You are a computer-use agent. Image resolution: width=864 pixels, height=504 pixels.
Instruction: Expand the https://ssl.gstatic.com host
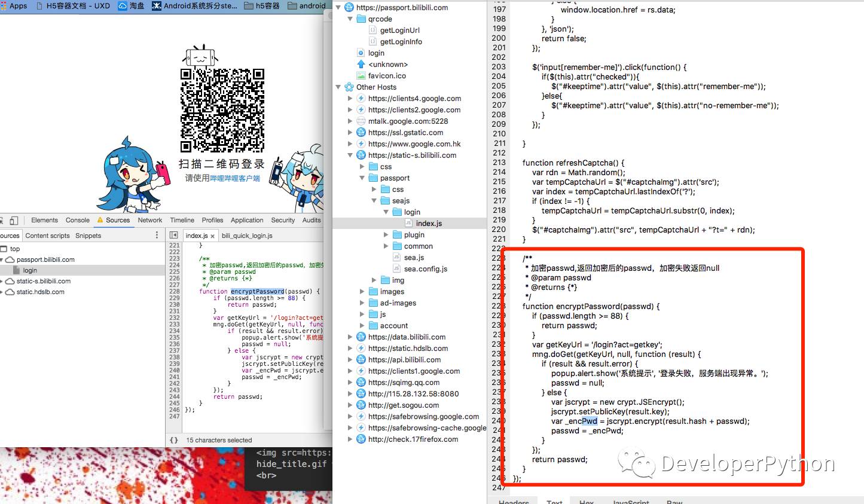pyautogui.click(x=350, y=133)
